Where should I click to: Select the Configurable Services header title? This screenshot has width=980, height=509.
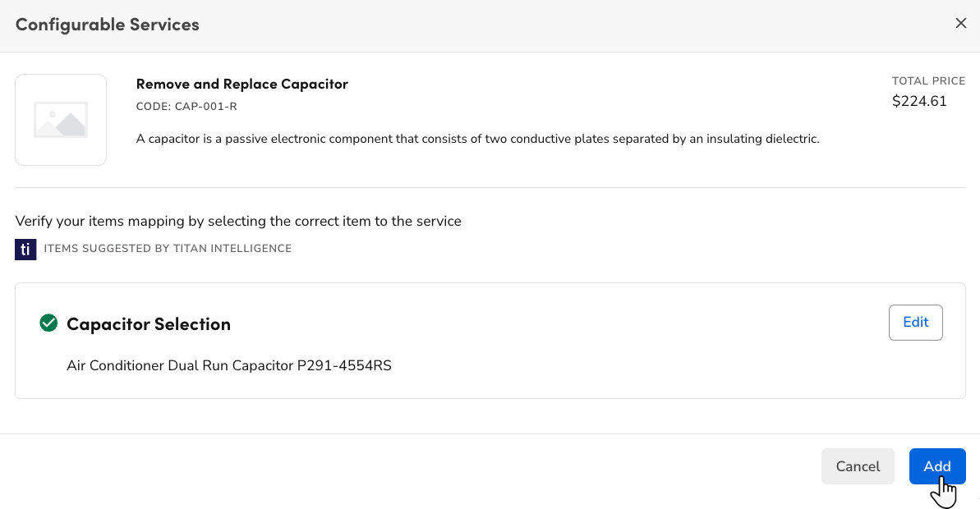coord(107,25)
